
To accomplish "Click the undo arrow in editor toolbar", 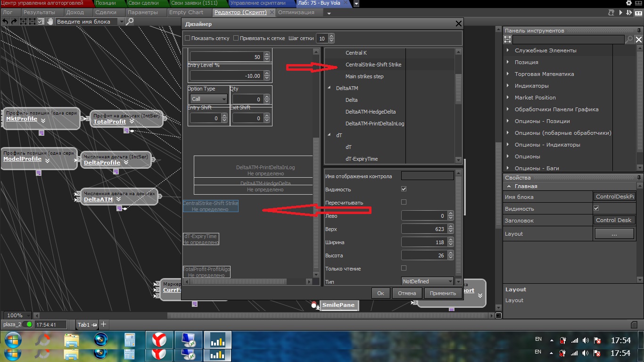I will (x=5, y=22).
